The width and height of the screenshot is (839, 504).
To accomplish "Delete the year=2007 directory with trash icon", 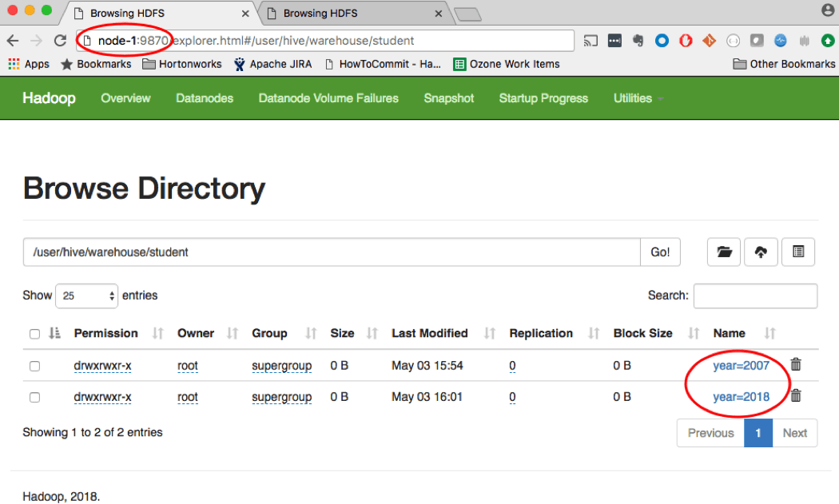I will [796, 365].
